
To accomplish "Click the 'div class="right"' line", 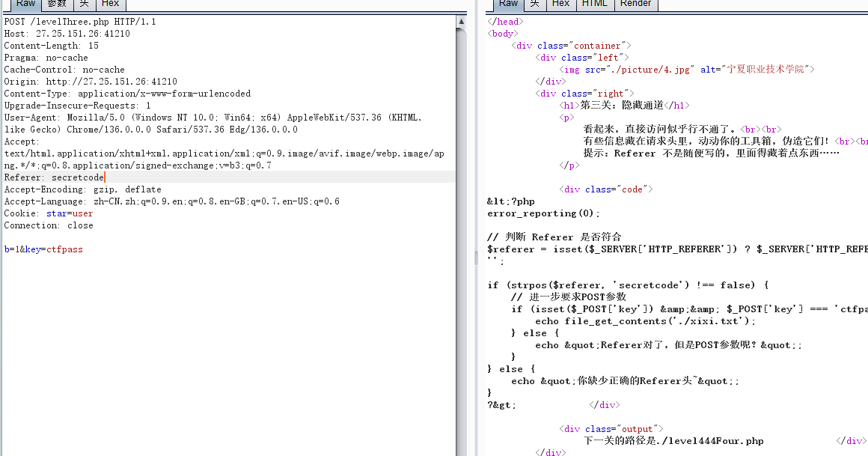I will click(584, 94).
